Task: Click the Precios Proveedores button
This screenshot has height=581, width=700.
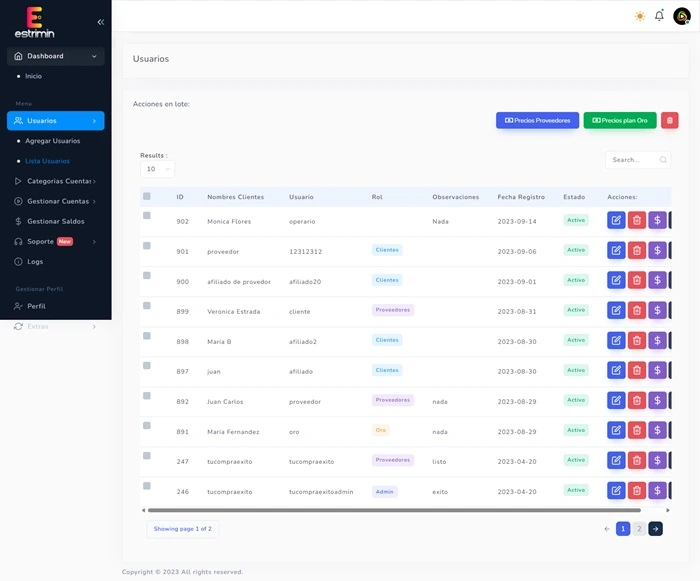Action: point(537,120)
